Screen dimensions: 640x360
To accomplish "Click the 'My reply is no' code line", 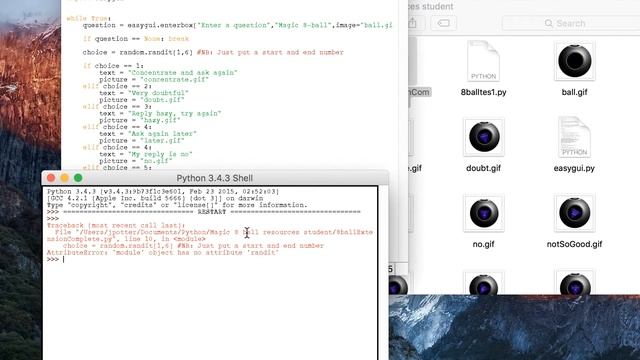I will tap(146, 154).
